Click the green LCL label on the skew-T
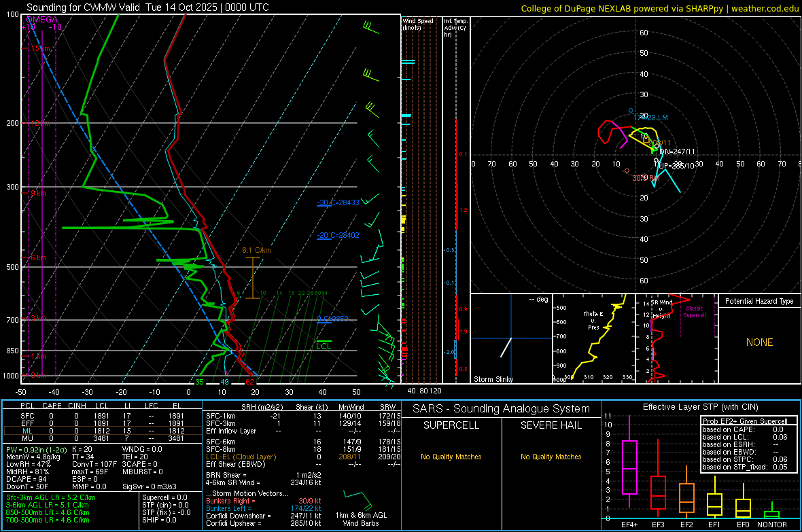The height and width of the screenshot is (532, 802). [x=324, y=347]
